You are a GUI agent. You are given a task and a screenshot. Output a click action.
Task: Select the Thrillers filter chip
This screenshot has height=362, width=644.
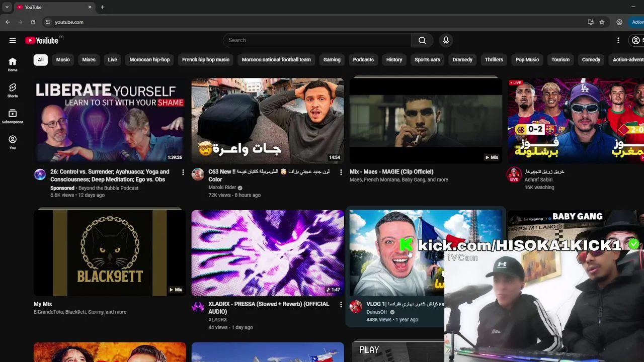pyautogui.click(x=494, y=60)
